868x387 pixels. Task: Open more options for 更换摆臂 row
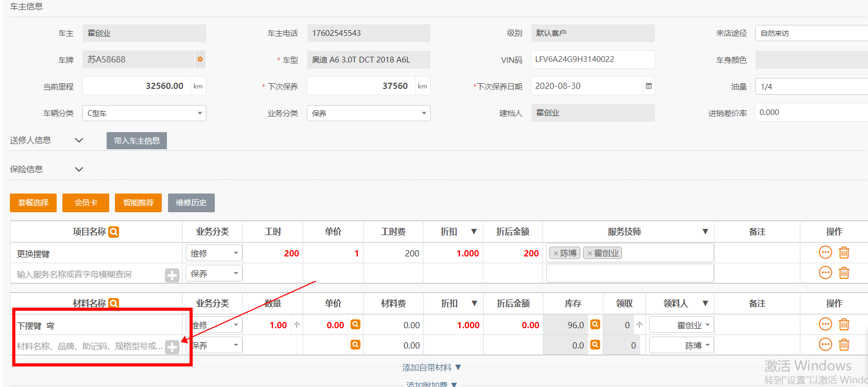[825, 253]
